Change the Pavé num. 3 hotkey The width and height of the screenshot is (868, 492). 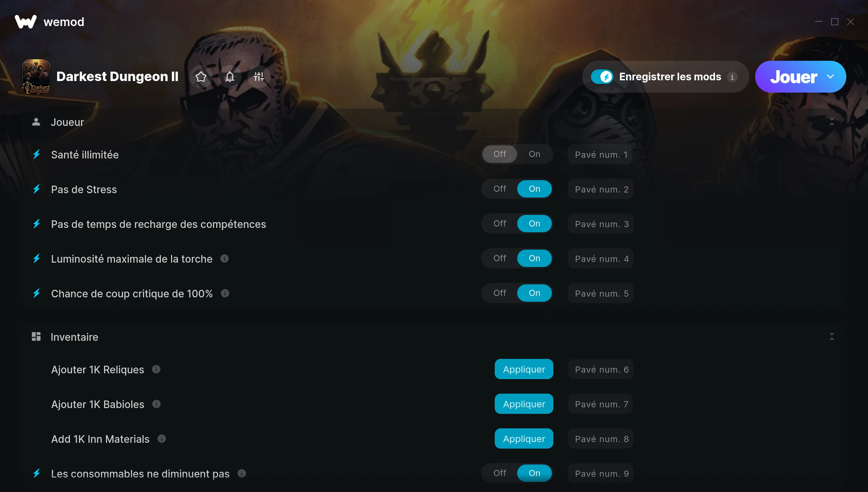(x=601, y=224)
